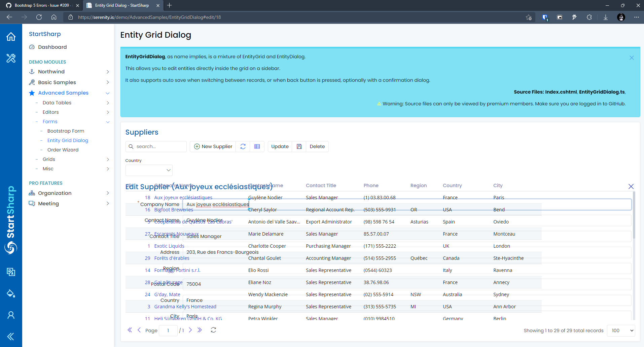Select Dashboard in the sidebar menu

pos(52,47)
